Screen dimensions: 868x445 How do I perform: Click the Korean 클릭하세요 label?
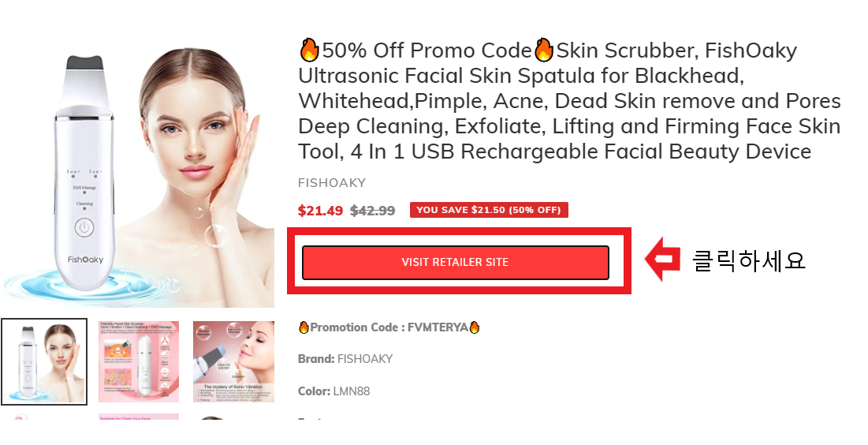coord(748,260)
